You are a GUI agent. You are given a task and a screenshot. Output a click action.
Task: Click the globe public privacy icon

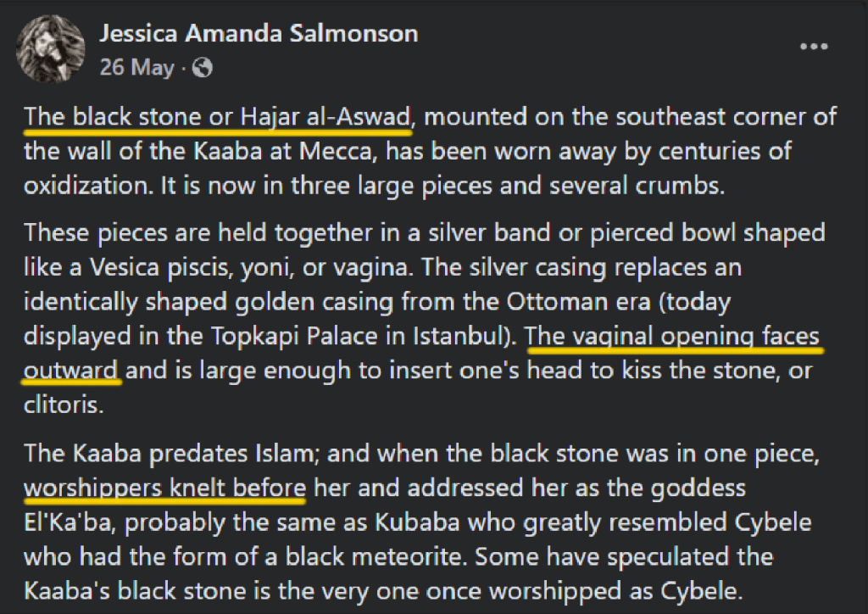click(x=203, y=68)
